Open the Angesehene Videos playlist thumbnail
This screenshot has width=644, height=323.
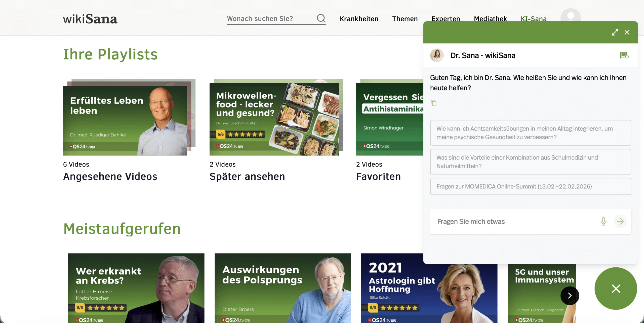(125, 120)
